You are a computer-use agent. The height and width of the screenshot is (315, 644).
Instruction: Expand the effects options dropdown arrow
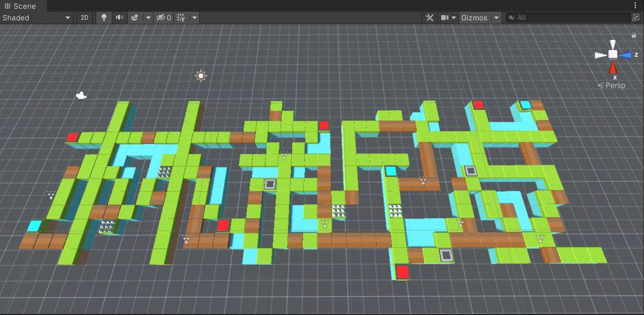(148, 17)
